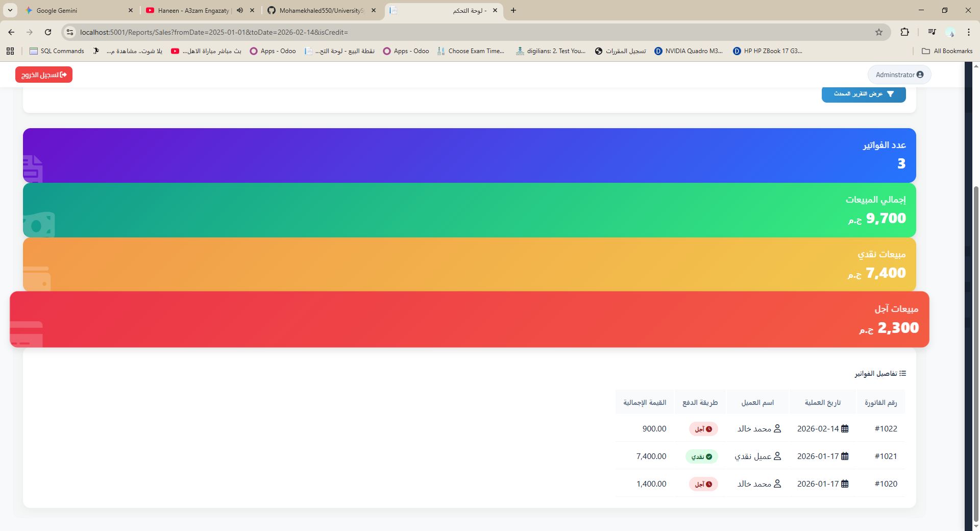Viewport: 980px width, 531px height.
Task: Click the money bill icon on green card
Action: click(39, 225)
